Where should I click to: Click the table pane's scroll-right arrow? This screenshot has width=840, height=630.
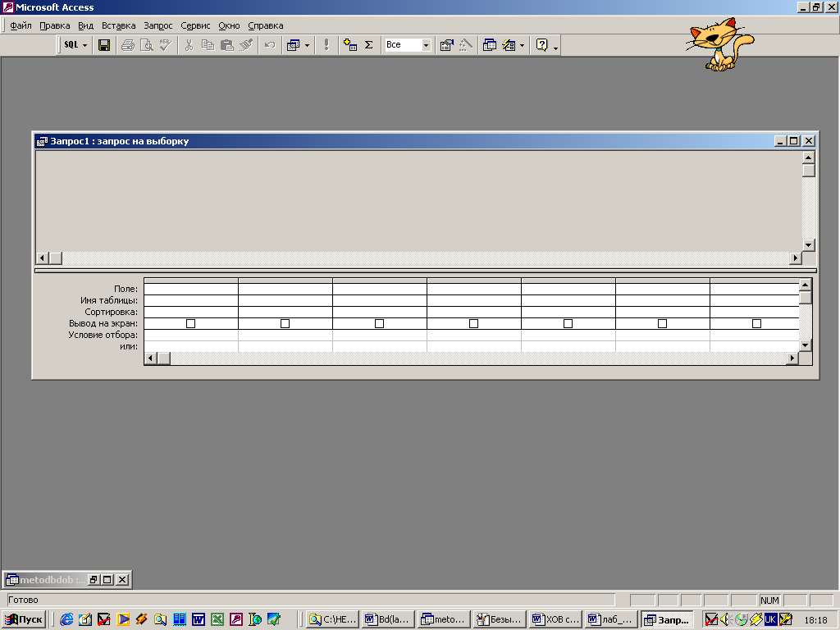tap(796, 258)
